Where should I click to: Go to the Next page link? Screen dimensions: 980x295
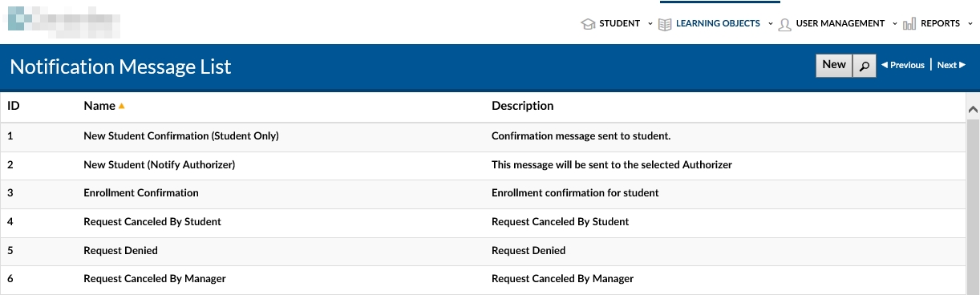click(x=951, y=66)
